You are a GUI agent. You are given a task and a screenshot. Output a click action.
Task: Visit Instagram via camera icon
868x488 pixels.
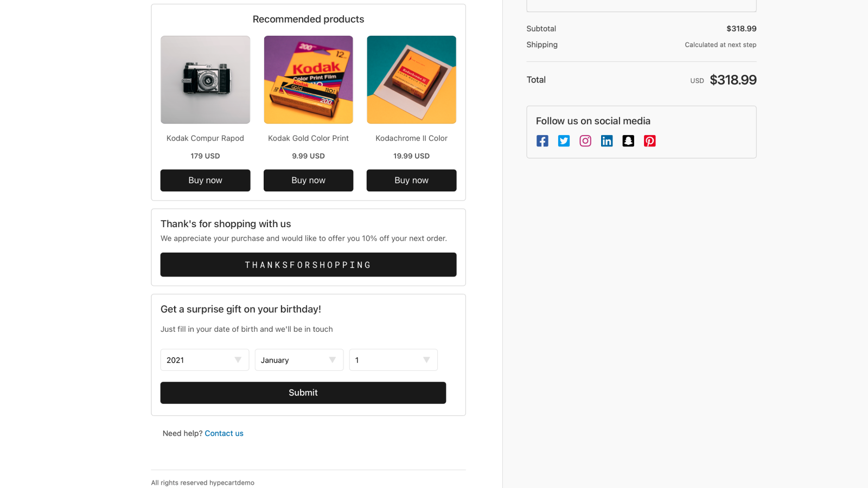tap(585, 140)
